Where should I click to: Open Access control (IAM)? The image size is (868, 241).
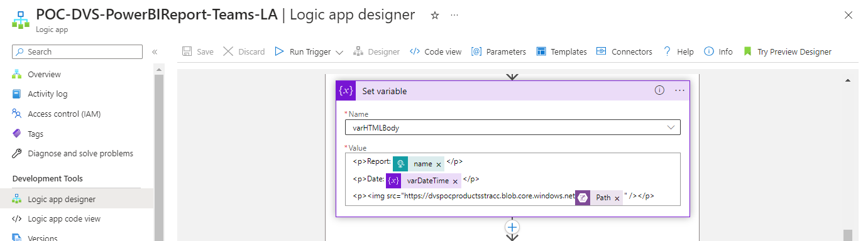coord(64,114)
